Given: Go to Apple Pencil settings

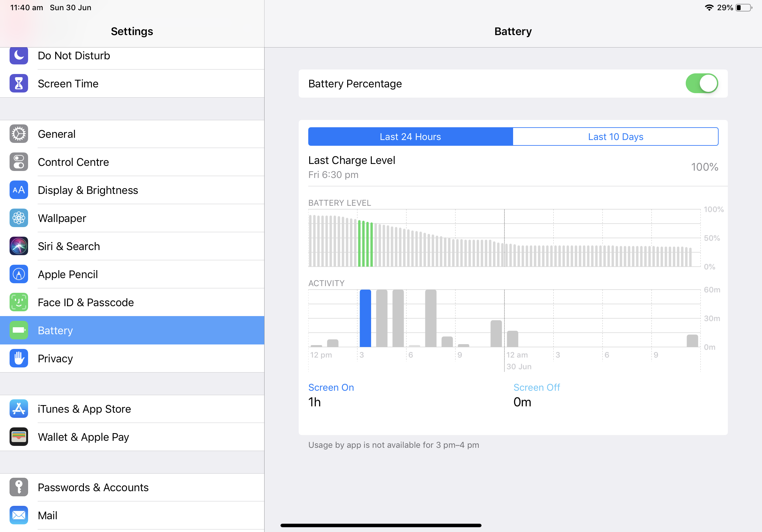Looking at the screenshot, I should tap(132, 274).
